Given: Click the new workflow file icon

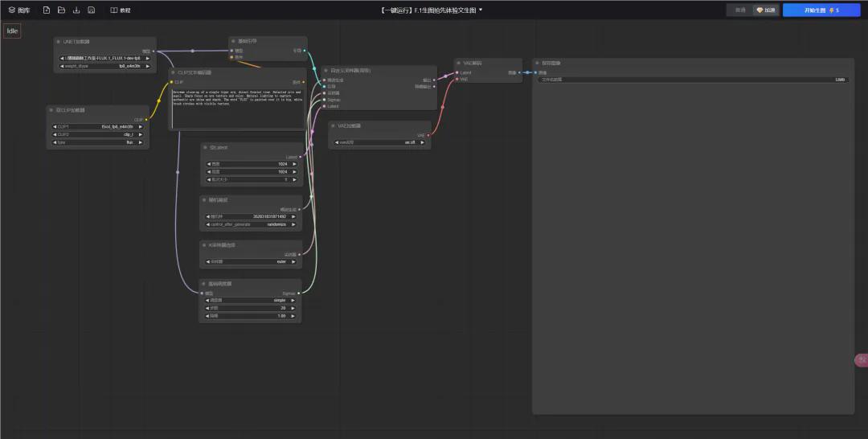Looking at the screenshot, I should click(x=47, y=10).
